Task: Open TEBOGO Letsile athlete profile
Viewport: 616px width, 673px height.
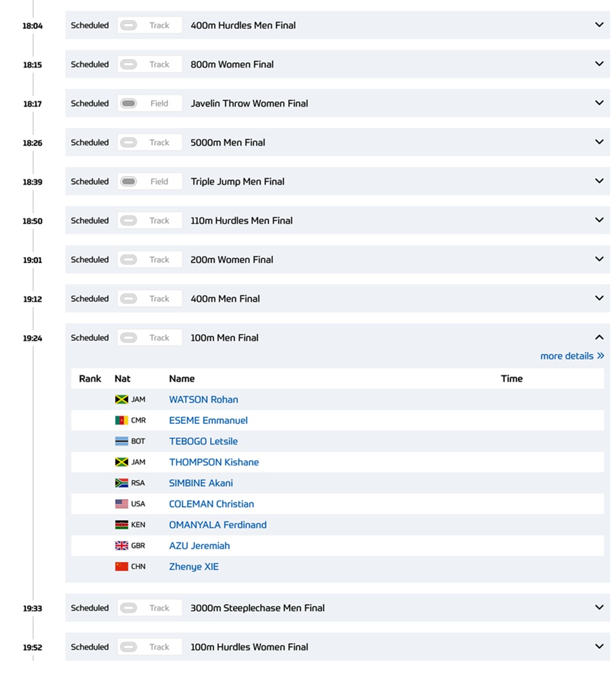Action: pos(203,441)
